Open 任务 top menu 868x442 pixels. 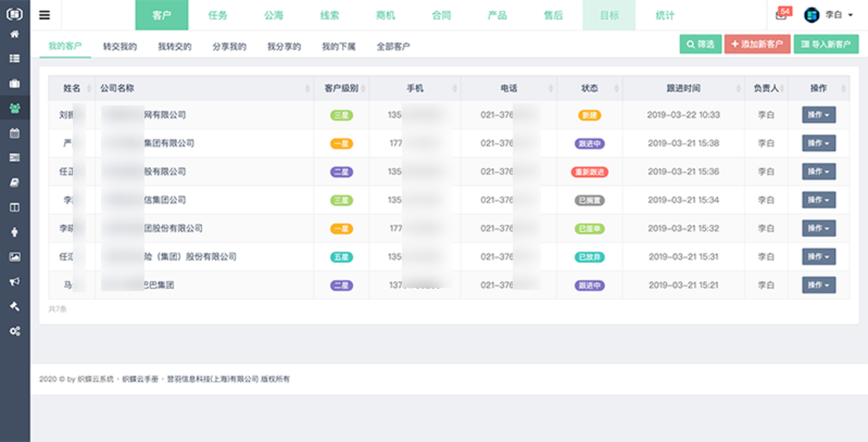click(x=218, y=15)
